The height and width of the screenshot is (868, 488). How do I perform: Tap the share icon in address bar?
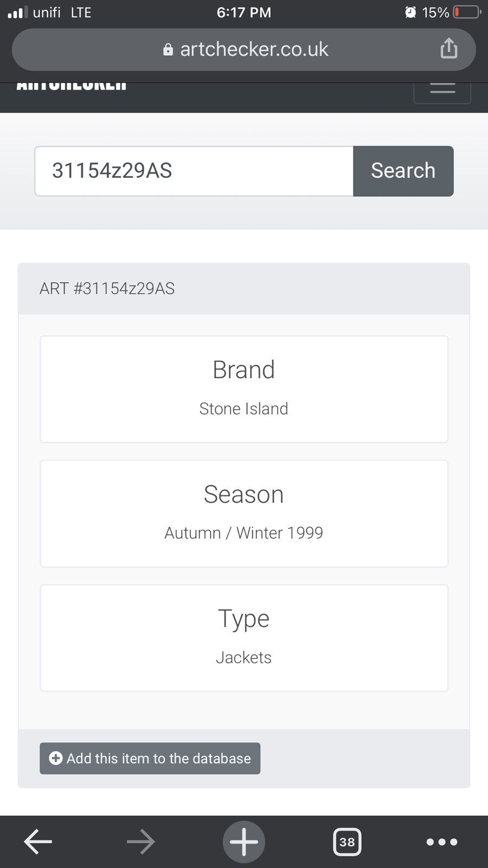click(x=448, y=48)
